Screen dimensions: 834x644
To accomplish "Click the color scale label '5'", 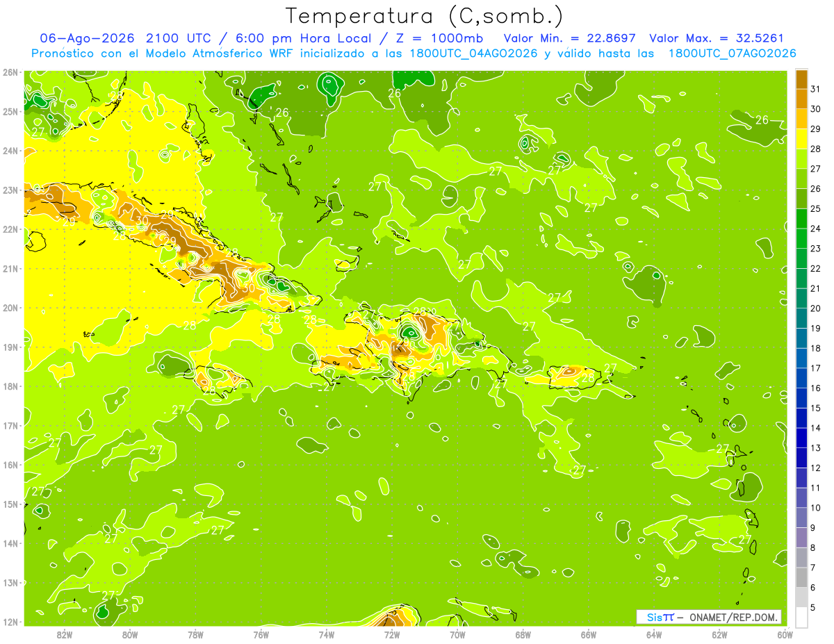I will [813, 608].
